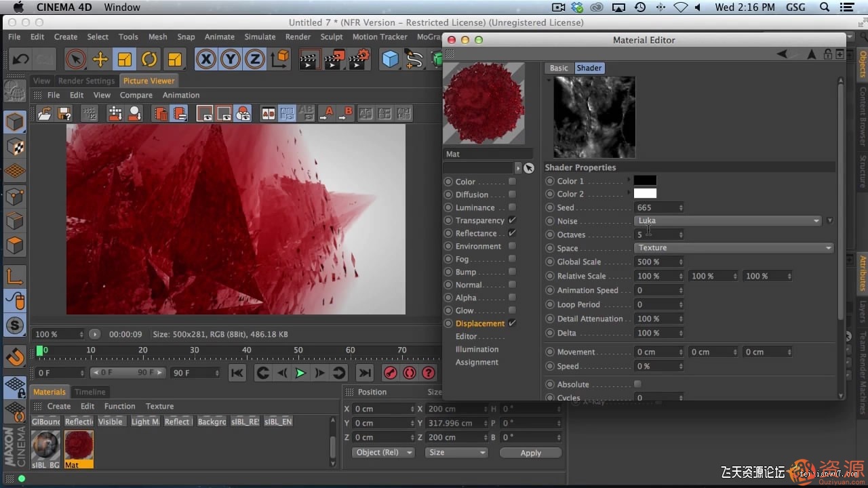Click the autokeying button
Screen dimensions: 868x488
(x=410, y=373)
